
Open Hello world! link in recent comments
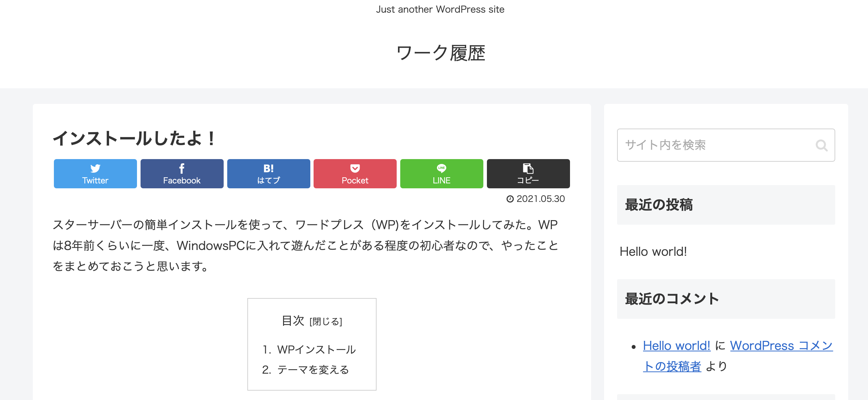676,346
